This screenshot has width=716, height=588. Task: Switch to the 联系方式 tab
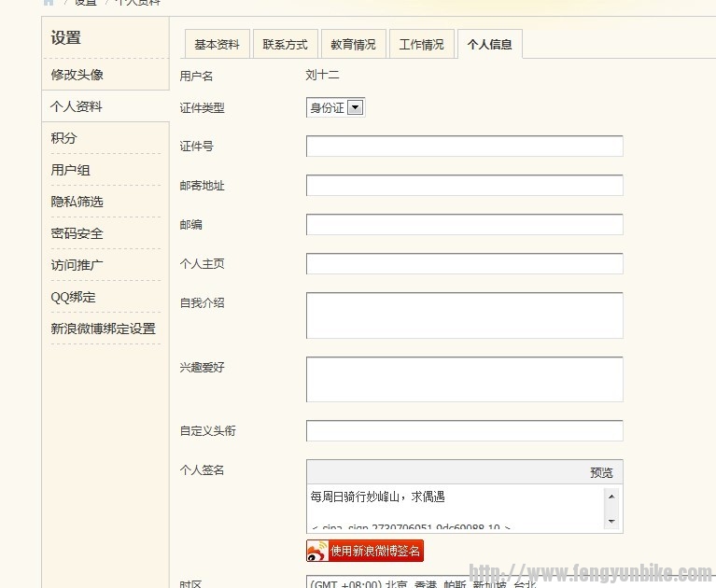285,44
